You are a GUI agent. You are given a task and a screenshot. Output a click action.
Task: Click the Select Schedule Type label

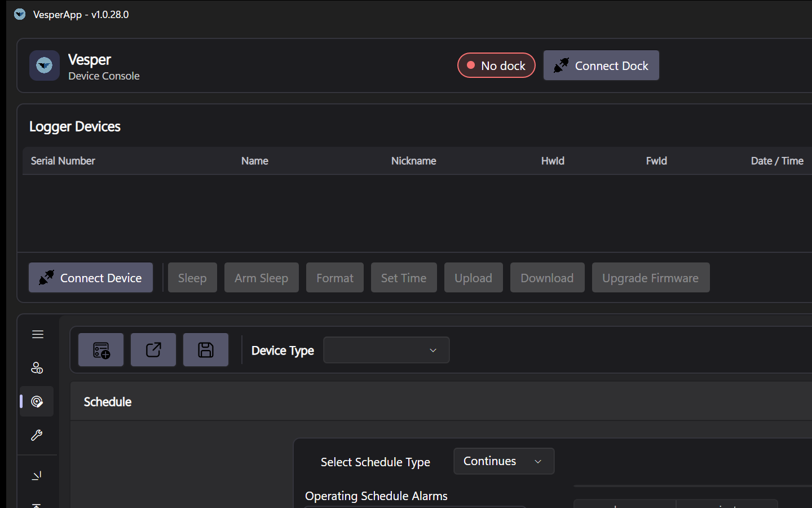376,462
